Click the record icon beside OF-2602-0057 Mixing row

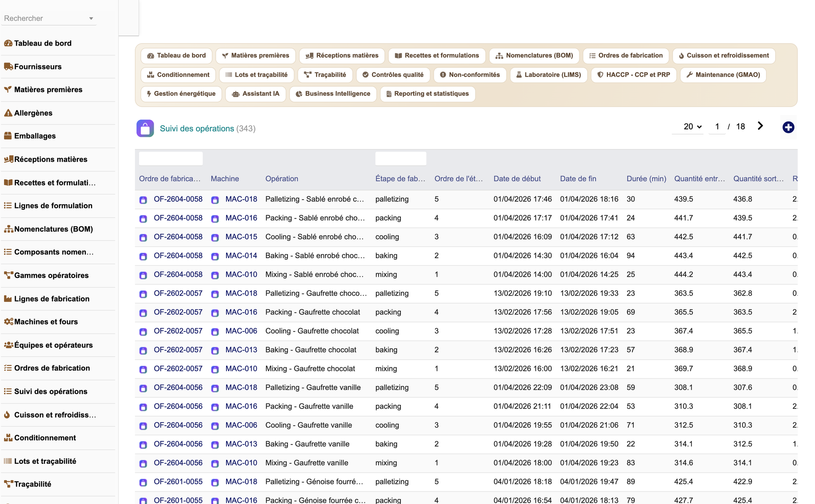[143, 369]
